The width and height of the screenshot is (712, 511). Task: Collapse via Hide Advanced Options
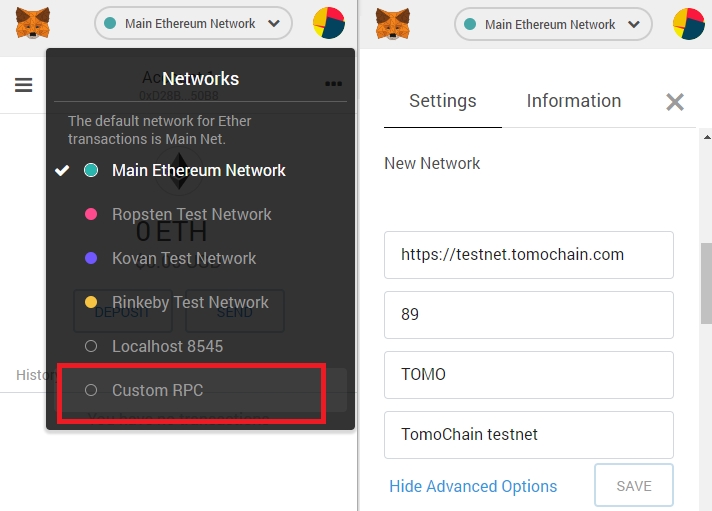473,486
